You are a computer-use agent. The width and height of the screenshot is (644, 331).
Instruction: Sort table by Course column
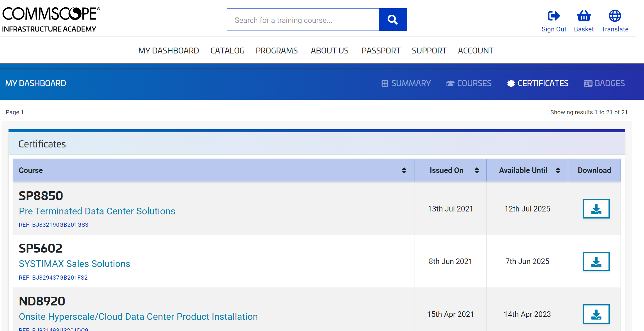(x=404, y=170)
